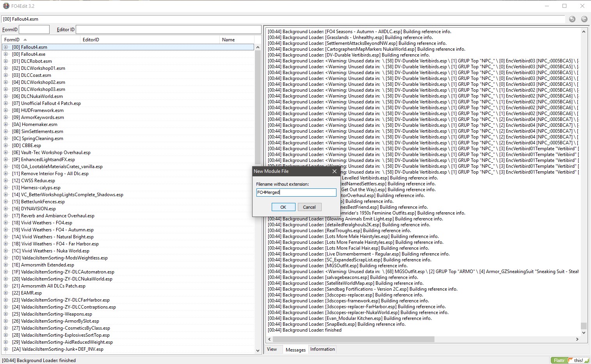Click the Flattr this! button
Screen dimensions: 591x364
(x=570, y=360)
